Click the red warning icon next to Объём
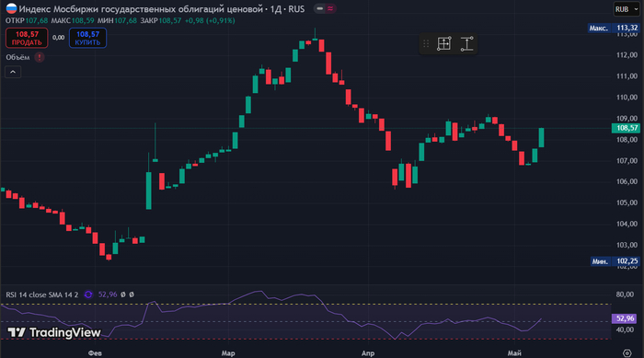644x358 pixels. tap(40, 57)
